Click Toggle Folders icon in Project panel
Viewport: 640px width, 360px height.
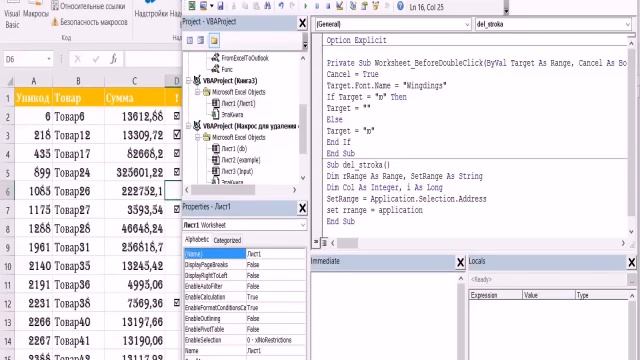click(x=214, y=40)
